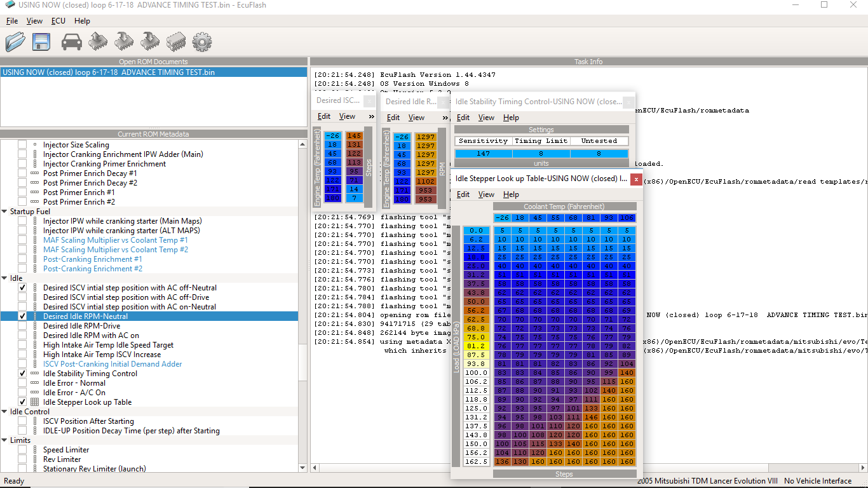Open options with the gear icon

201,42
